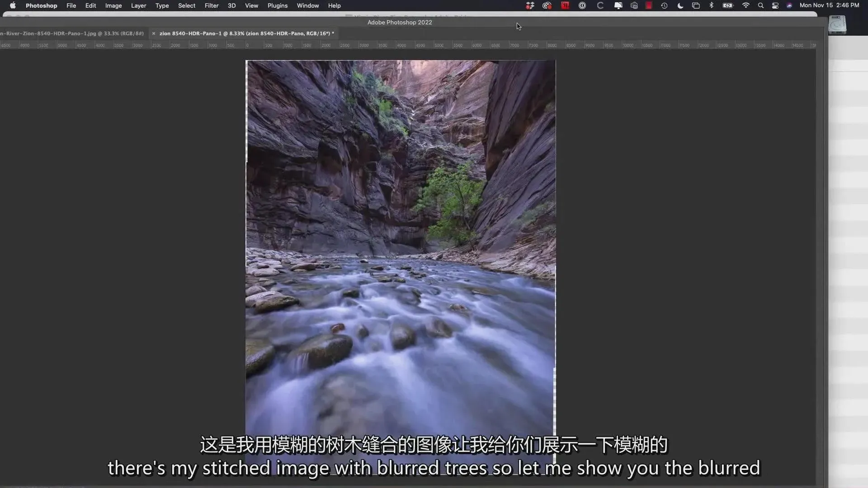Open the Apple menu

click(x=13, y=5)
